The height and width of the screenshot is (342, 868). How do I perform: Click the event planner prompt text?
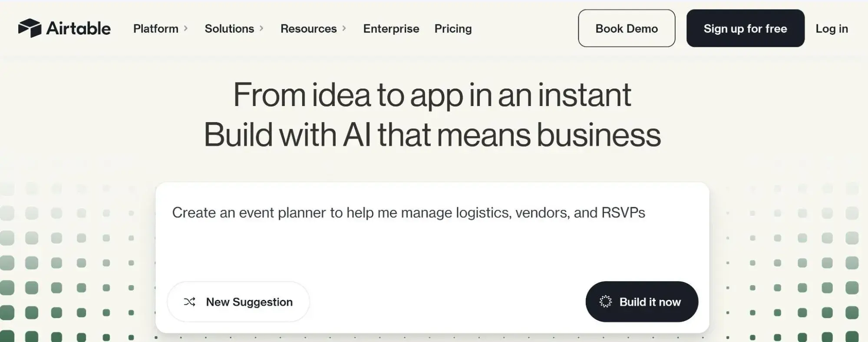pyautogui.click(x=409, y=213)
